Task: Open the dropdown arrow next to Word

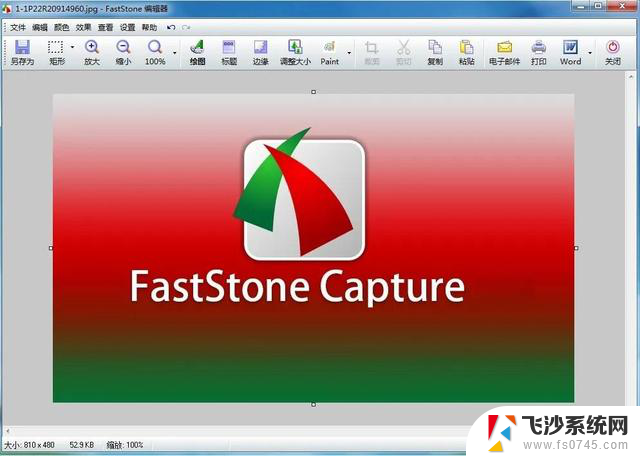Action: (x=590, y=53)
